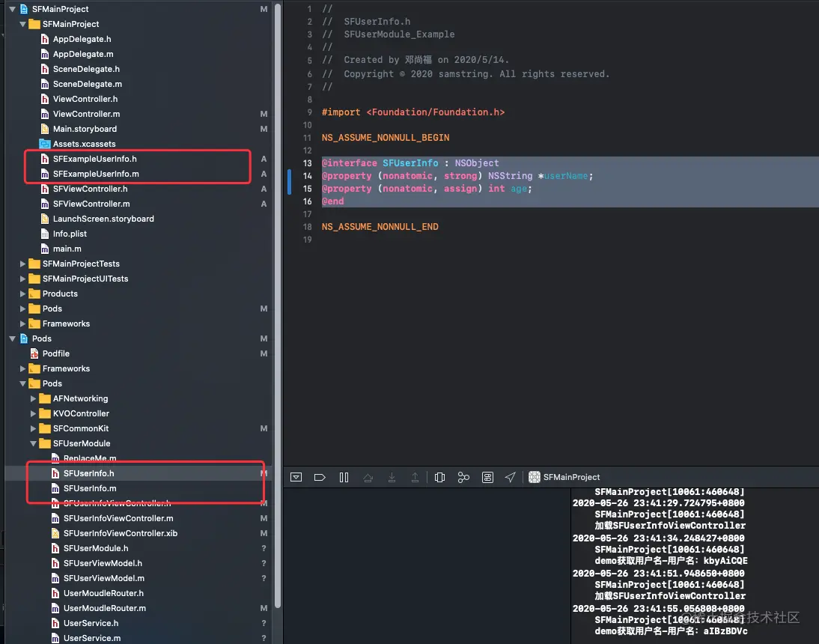This screenshot has height=644, width=819.
Task: Click the Step Into debug icon
Action: [392, 477]
